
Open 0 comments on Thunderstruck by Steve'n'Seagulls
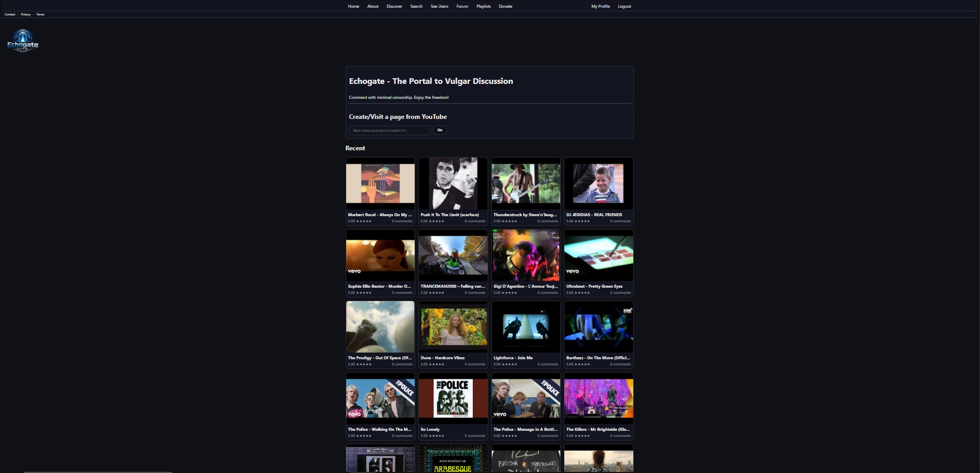pos(547,221)
